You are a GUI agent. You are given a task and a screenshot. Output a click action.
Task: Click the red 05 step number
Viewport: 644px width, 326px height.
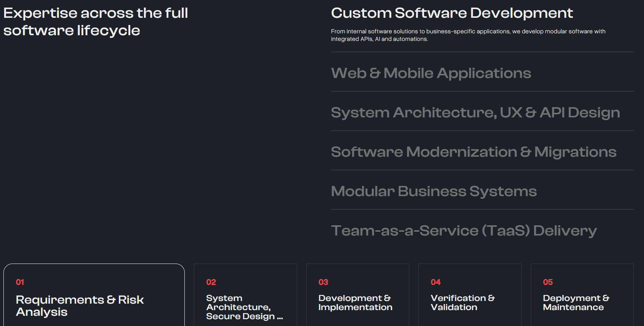[548, 282]
